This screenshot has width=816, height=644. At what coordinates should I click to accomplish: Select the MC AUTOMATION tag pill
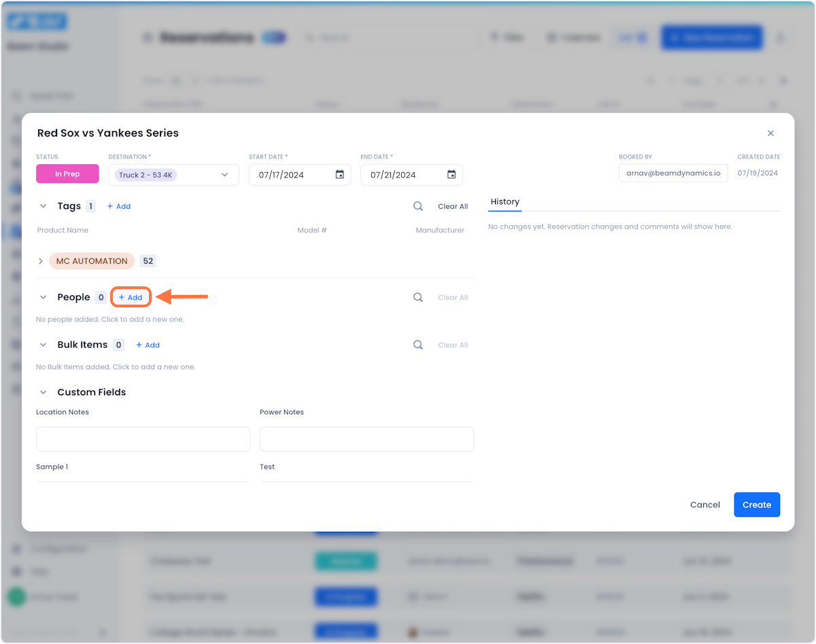click(x=92, y=261)
